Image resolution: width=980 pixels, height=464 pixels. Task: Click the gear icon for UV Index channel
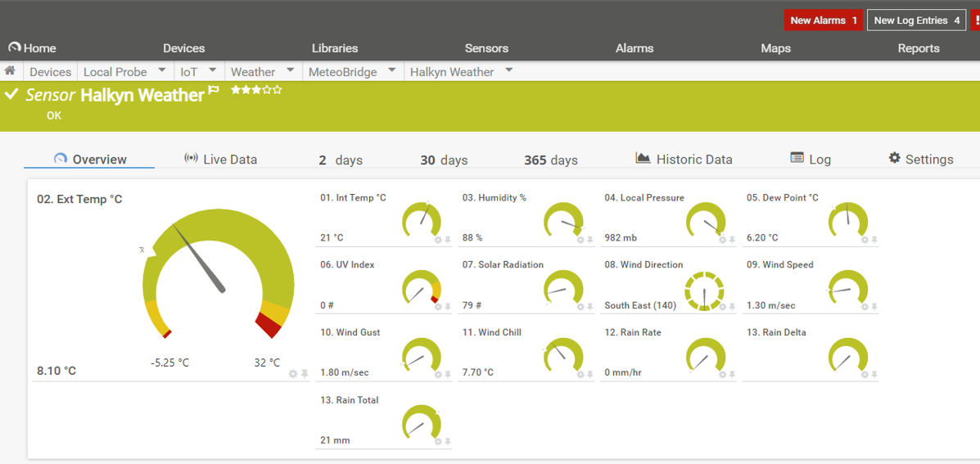coord(438,307)
